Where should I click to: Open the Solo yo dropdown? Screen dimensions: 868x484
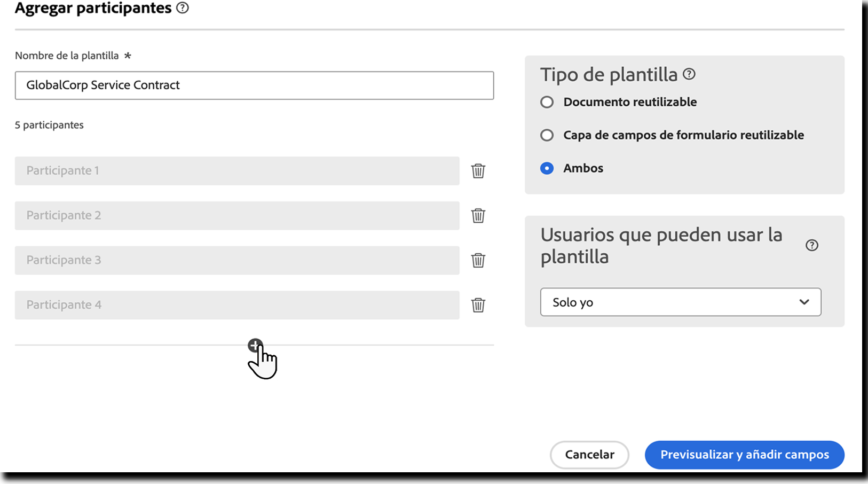[681, 302]
